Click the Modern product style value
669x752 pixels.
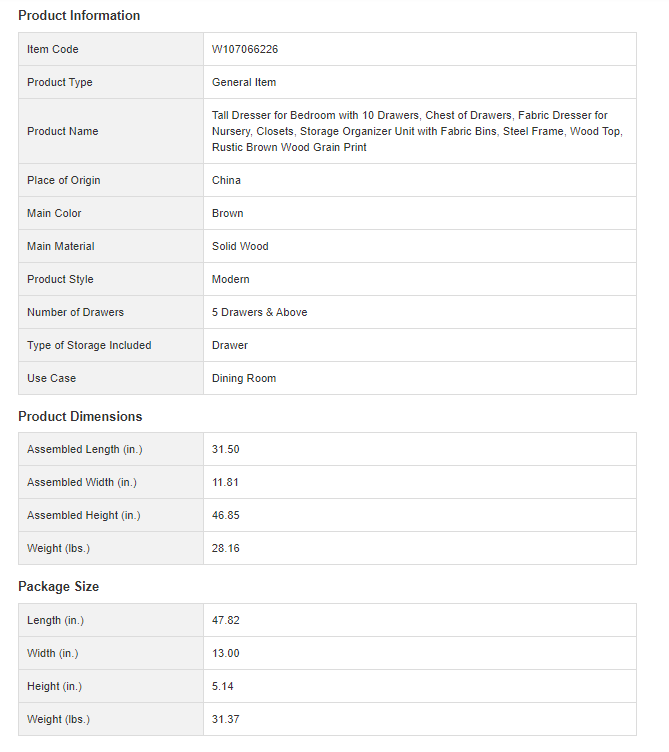[x=231, y=279]
